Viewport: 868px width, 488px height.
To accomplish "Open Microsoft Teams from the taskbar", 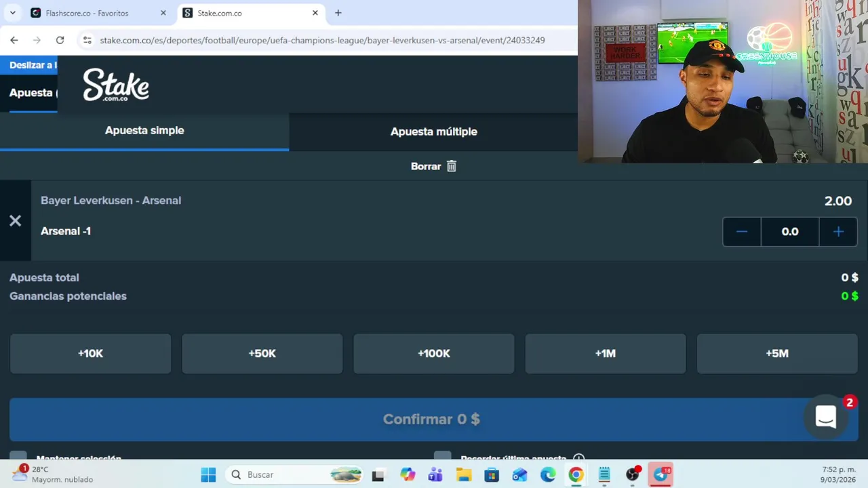I will click(x=435, y=474).
